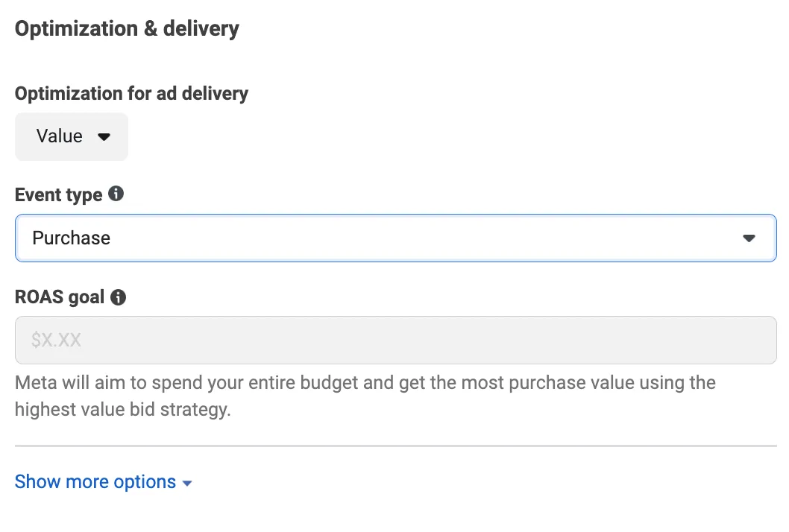The width and height of the screenshot is (789, 532).
Task: Click the Optimization for ad delivery label
Action: pos(131,94)
